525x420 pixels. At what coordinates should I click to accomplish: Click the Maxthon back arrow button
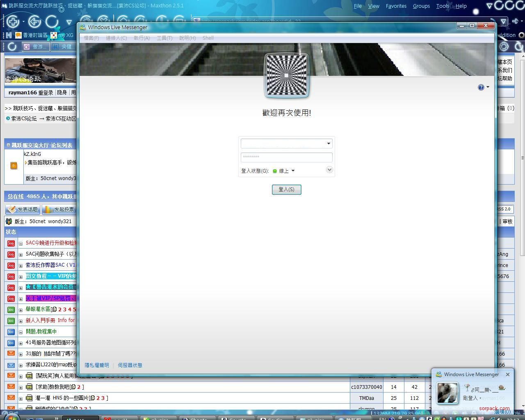[x=34, y=22]
